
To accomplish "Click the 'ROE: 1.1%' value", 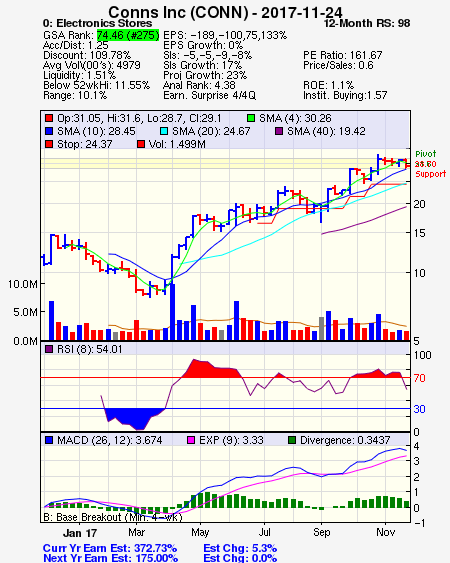I will pyautogui.click(x=328, y=85).
